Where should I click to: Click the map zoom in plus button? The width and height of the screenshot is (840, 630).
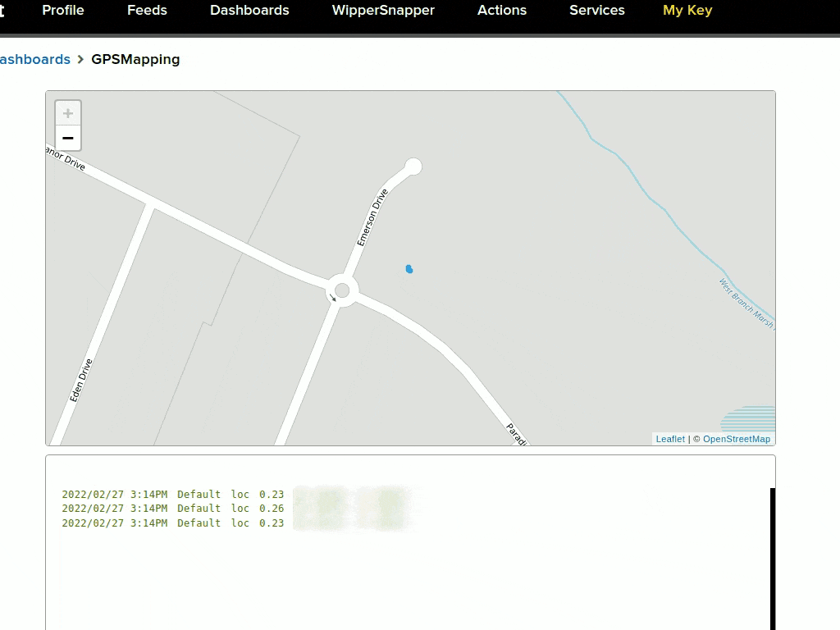coord(68,113)
